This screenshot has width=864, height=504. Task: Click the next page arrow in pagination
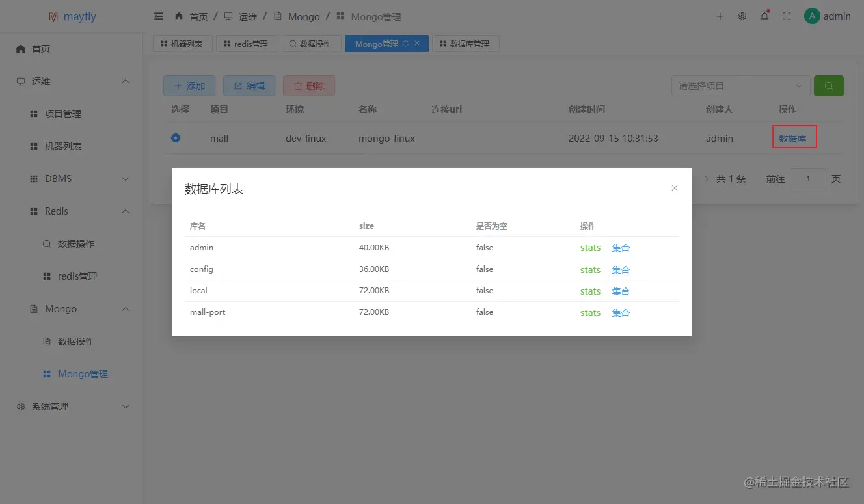click(x=707, y=179)
